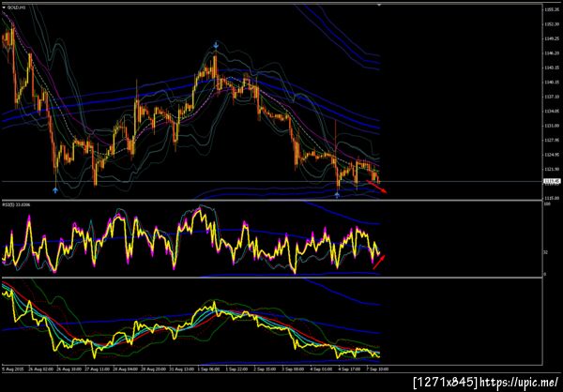Select the white horizontal price level line
Image resolution: width=563 pixels, height=392 pixels.
click(x=271, y=181)
